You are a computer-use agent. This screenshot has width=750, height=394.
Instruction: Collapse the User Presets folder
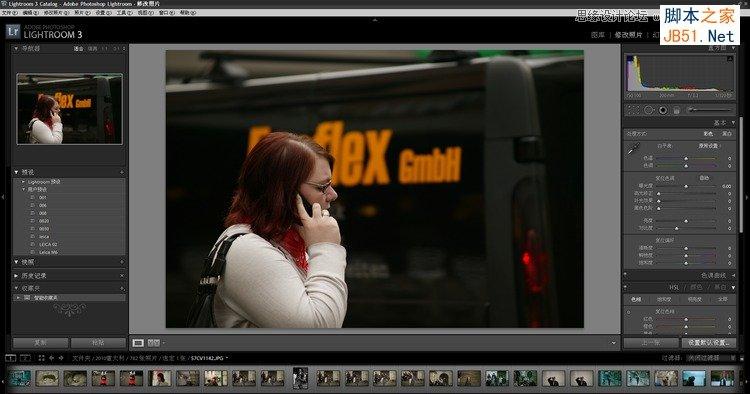[23, 189]
